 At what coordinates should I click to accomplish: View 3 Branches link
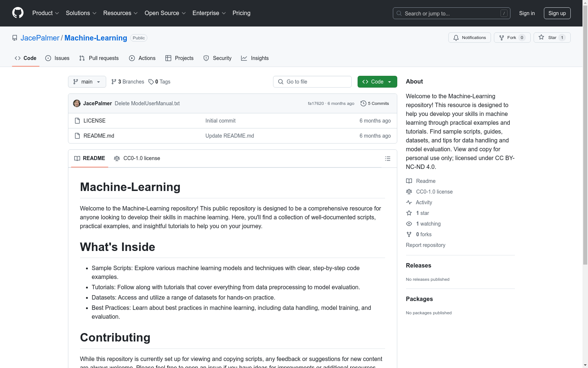pyautogui.click(x=128, y=82)
